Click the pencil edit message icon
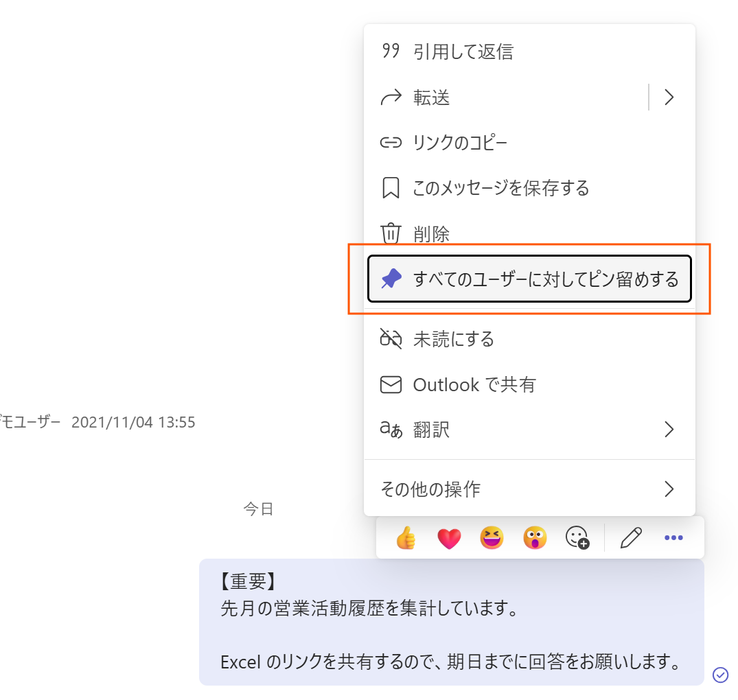 coord(630,539)
